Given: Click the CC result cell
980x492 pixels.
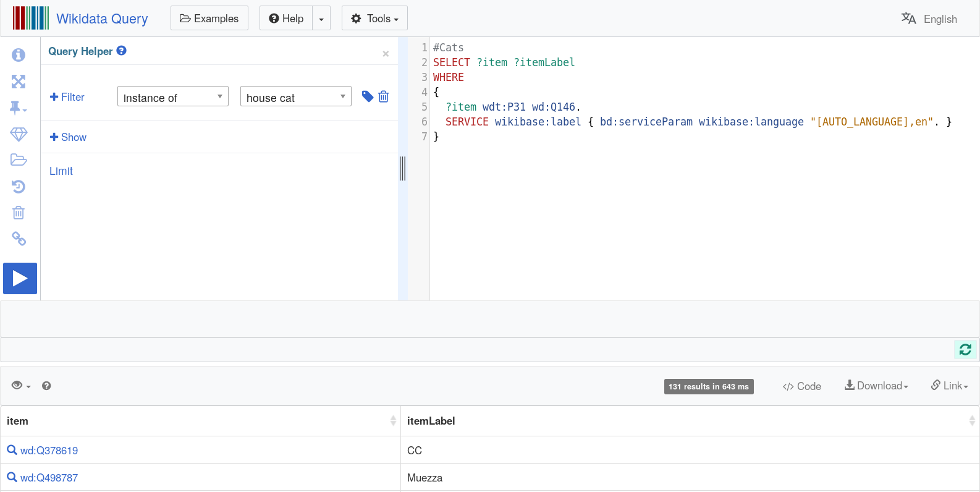Looking at the screenshot, I should [x=690, y=451].
